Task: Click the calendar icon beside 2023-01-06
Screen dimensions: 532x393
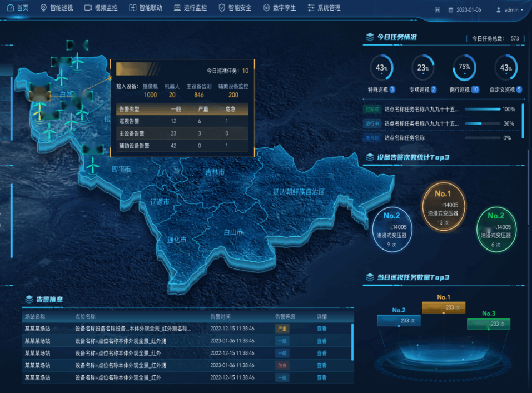Action: pyautogui.click(x=451, y=10)
